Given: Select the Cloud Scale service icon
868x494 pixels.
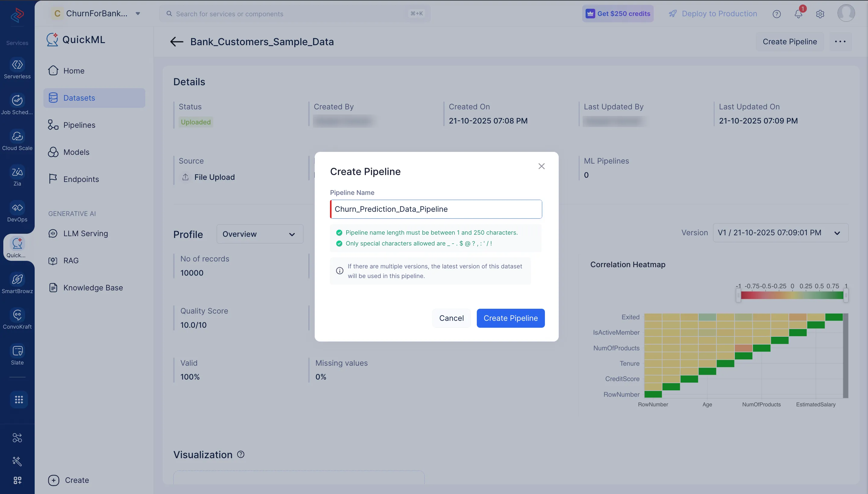Looking at the screenshot, I should point(17,136).
